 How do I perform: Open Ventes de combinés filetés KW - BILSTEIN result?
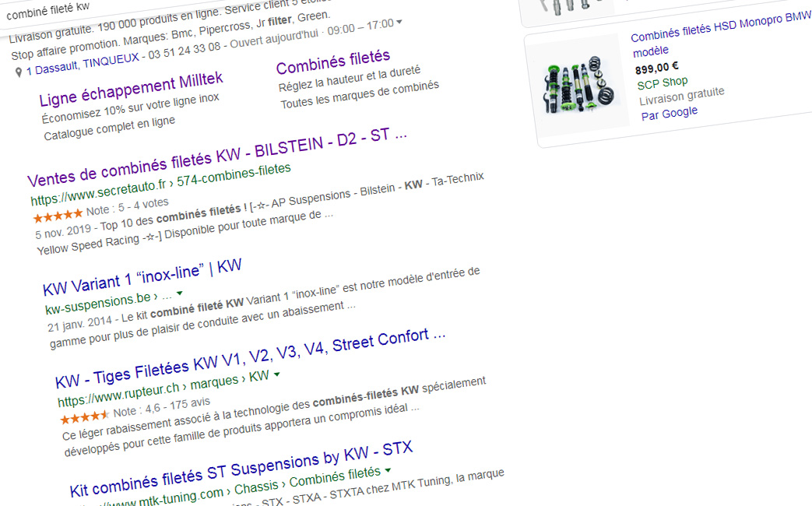pos(217,157)
